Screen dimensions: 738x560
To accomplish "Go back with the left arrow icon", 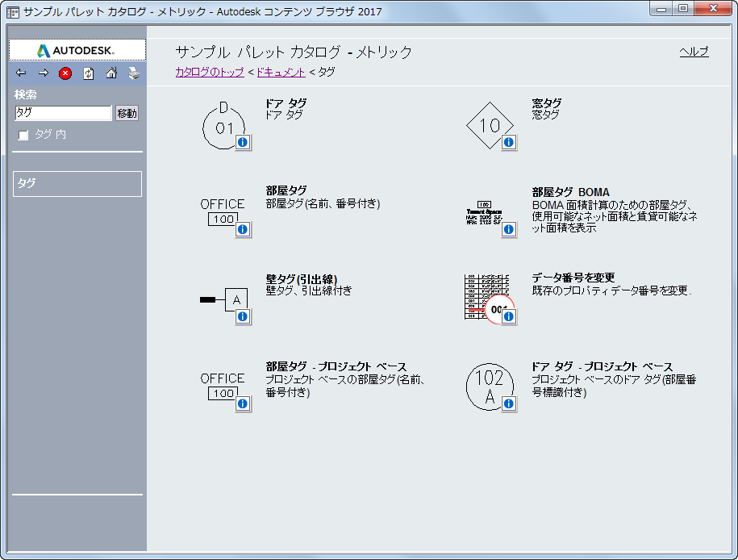I will (21, 73).
